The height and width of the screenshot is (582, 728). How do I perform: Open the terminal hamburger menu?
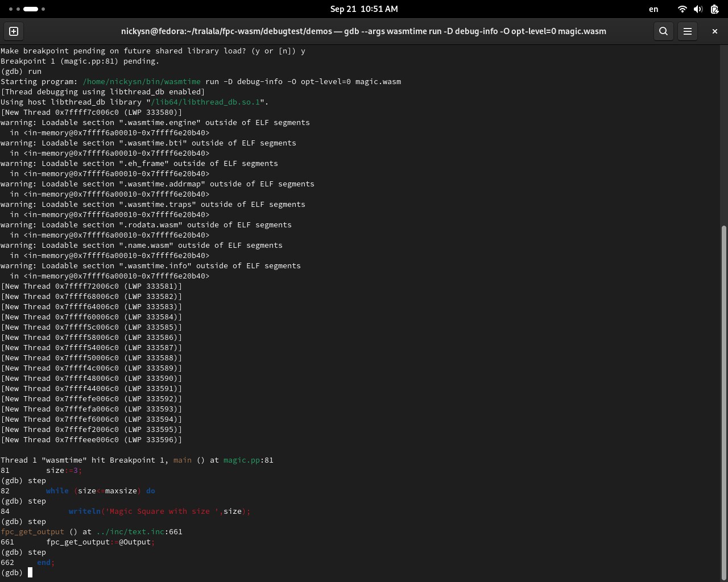(688, 31)
